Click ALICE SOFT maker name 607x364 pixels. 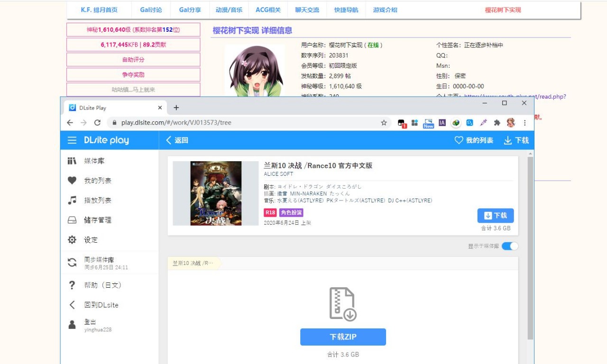click(x=278, y=174)
